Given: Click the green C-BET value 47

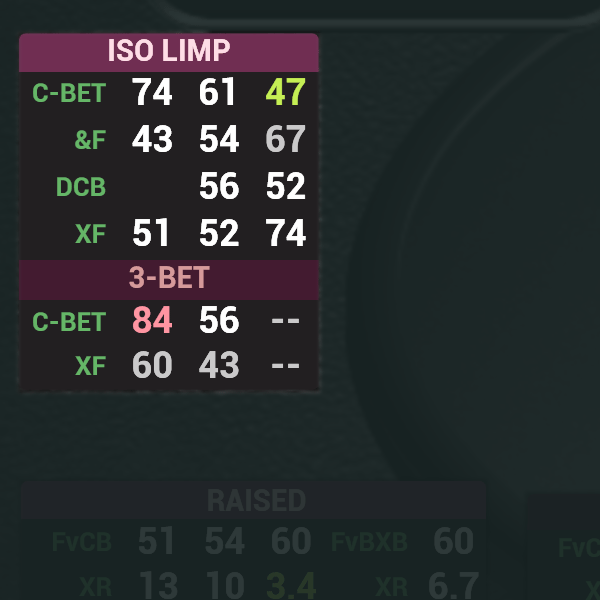Looking at the screenshot, I should [285, 92].
